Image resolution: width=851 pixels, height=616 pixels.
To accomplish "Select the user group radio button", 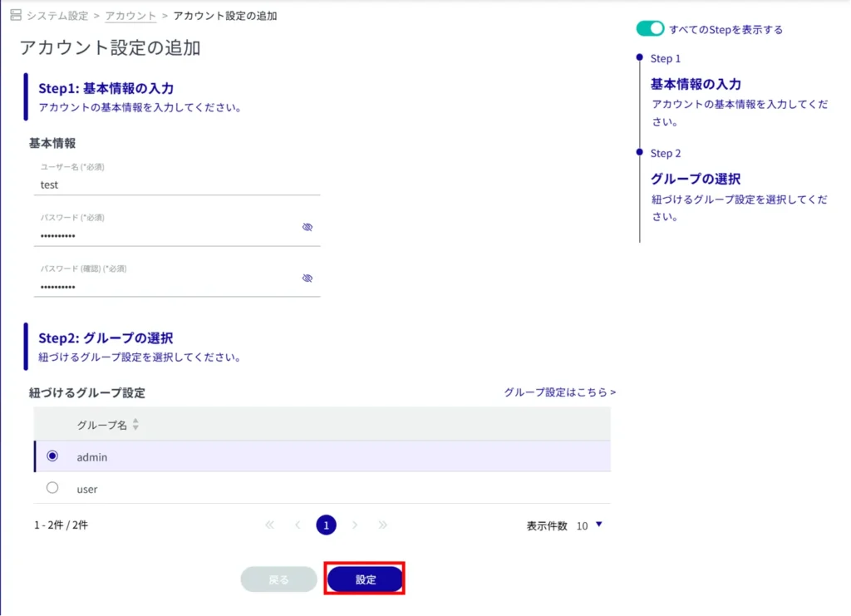I will click(x=52, y=488).
